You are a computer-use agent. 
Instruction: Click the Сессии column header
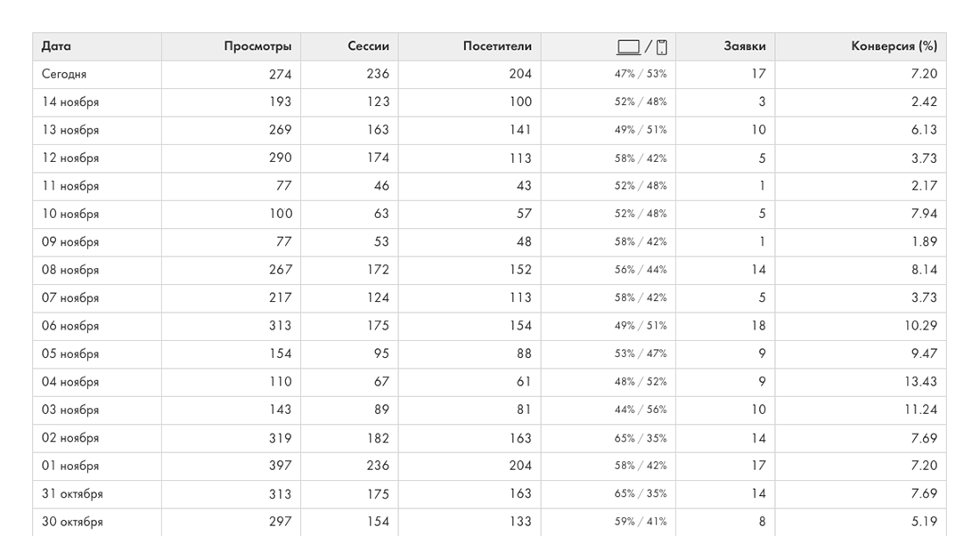(x=368, y=46)
